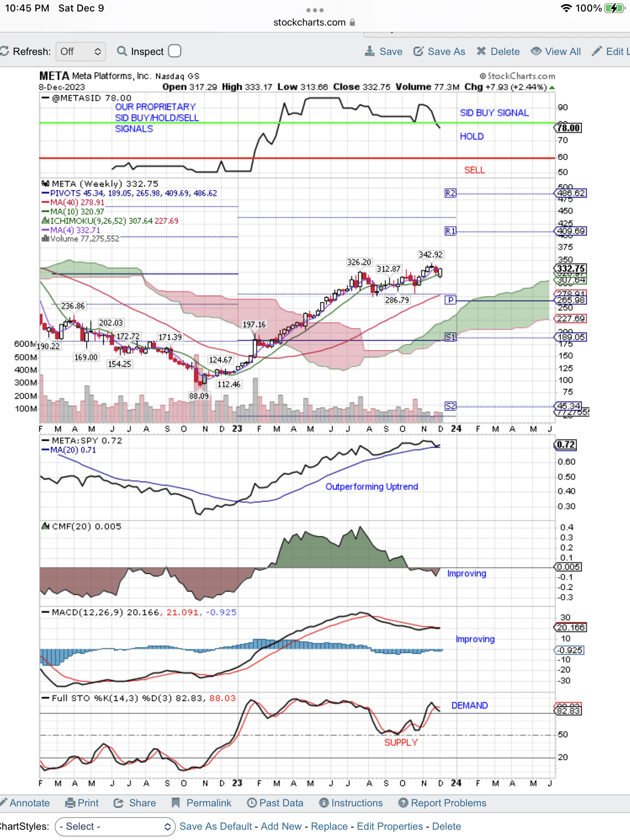Tap the battery status icon

click(614, 8)
